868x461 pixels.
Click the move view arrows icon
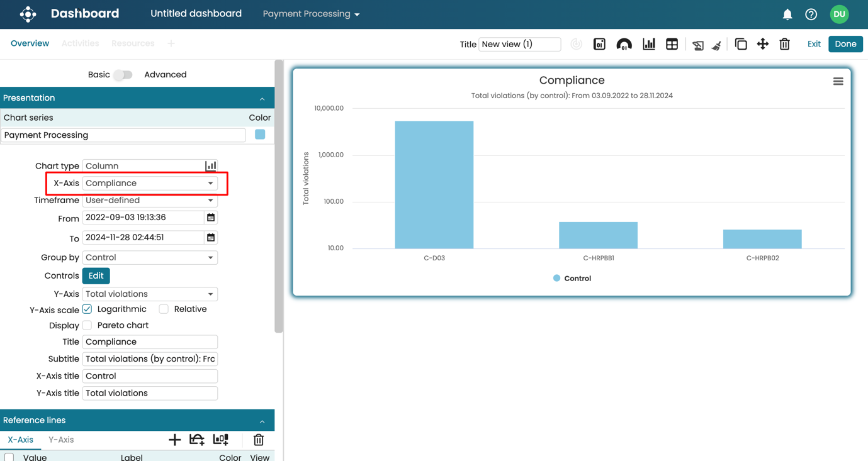click(x=762, y=44)
